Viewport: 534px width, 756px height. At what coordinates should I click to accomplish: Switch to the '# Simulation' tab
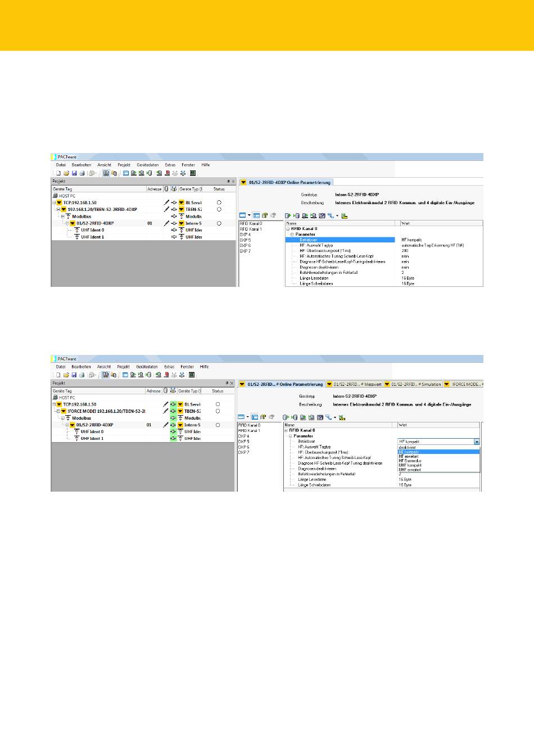pyautogui.click(x=413, y=384)
